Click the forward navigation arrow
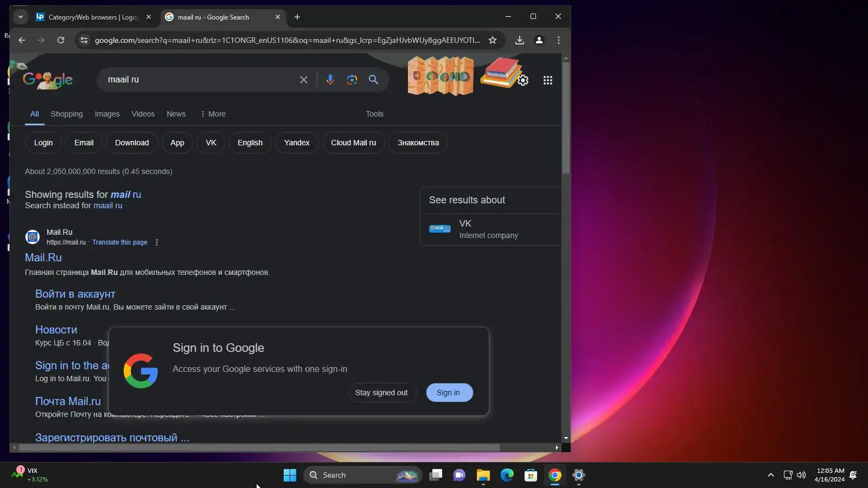Image resolution: width=868 pixels, height=488 pixels. (x=41, y=40)
